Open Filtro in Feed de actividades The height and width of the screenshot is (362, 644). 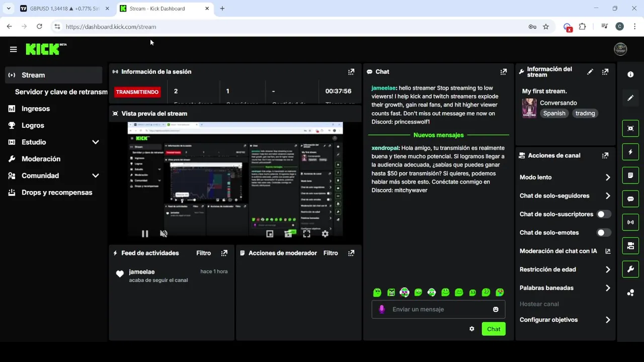point(203,253)
